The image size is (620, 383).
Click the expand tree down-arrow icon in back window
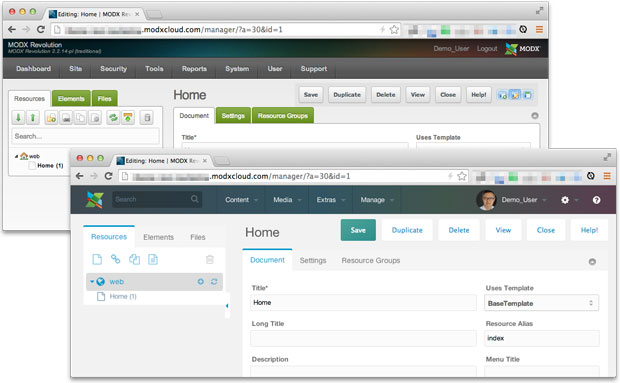coord(18,117)
